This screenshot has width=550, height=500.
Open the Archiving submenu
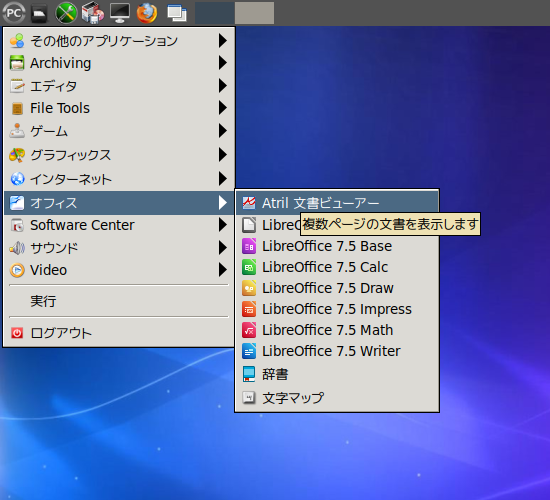[119, 63]
